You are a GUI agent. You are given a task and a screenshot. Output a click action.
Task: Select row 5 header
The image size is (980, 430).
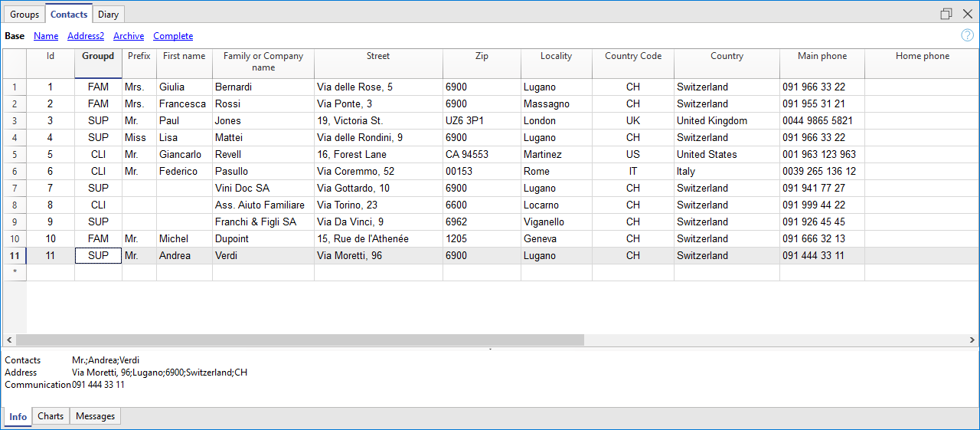[15, 155]
